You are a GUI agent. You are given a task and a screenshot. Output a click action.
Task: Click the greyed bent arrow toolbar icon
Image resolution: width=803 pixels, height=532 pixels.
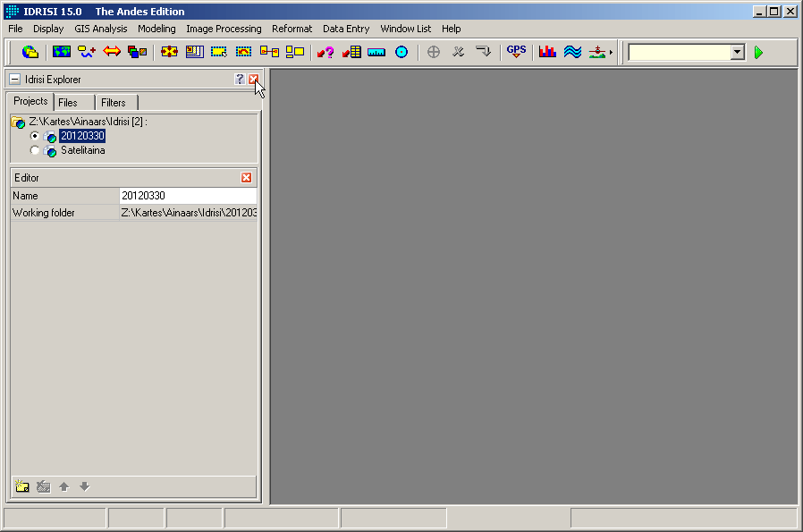tap(483, 52)
